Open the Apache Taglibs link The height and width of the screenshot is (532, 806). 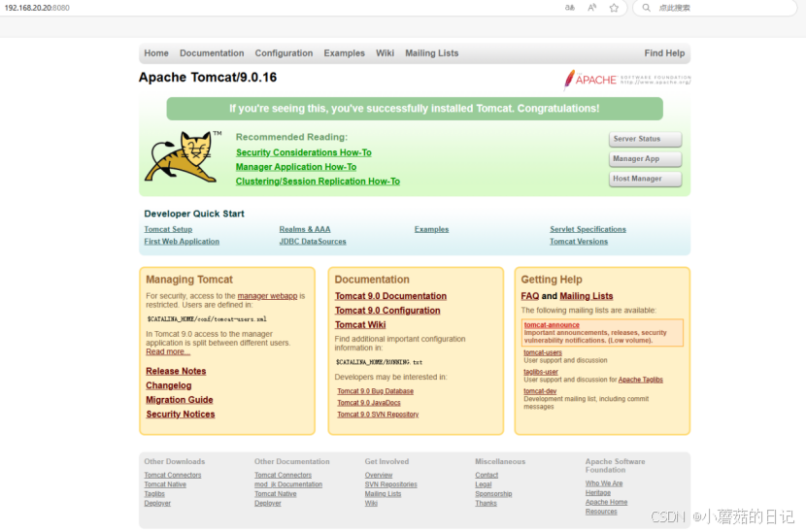pyautogui.click(x=641, y=380)
